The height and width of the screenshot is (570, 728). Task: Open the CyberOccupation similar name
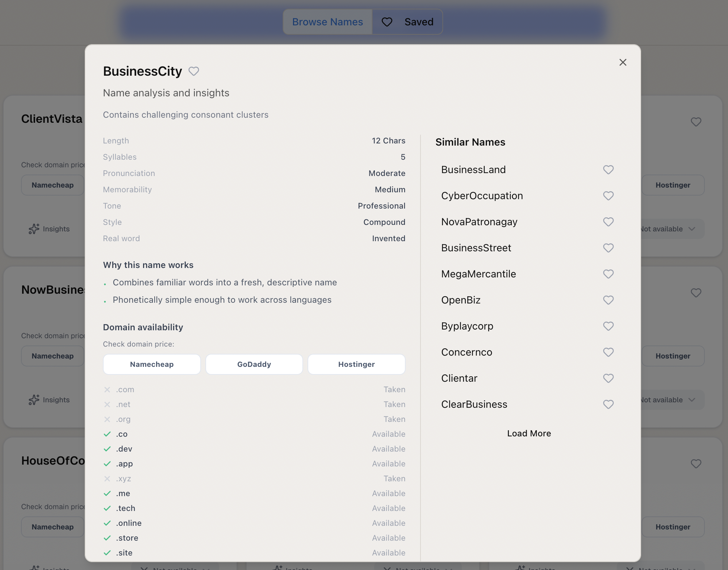click(482, 196)
